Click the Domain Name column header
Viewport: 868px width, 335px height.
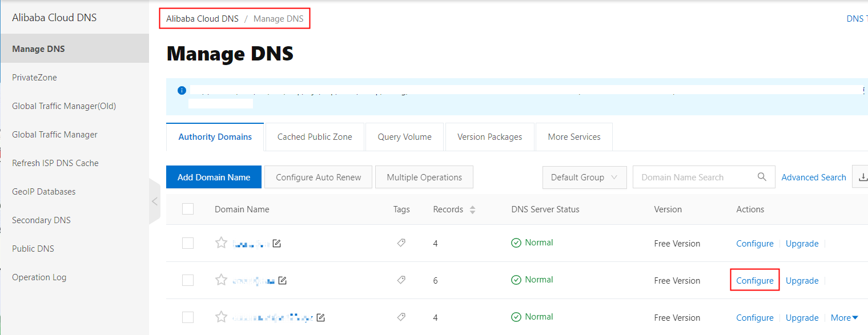242,209
